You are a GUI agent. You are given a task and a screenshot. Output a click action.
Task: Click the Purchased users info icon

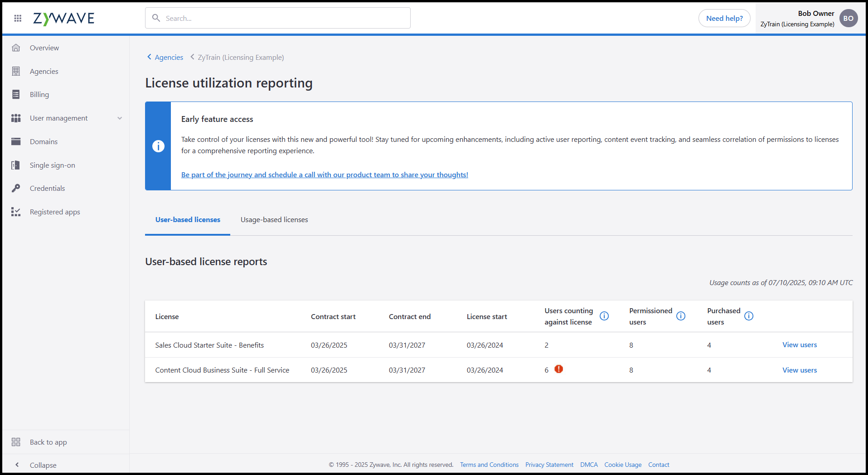pos(749,316)
